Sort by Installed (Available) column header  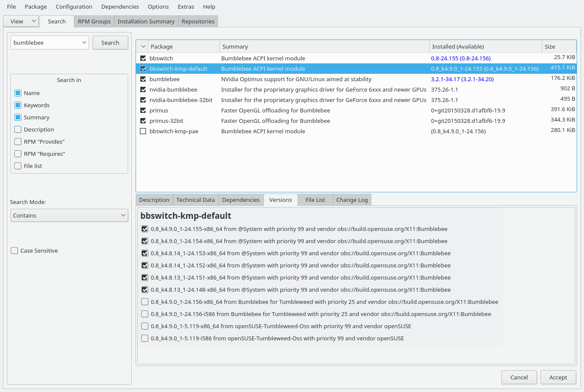[x=486, y=46]
